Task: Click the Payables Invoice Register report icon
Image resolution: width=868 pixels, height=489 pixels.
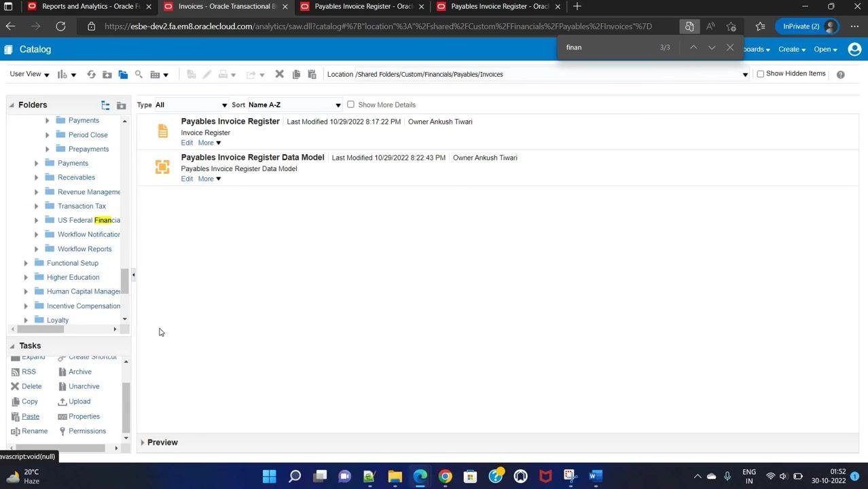Action: click(x=162, y=131)
